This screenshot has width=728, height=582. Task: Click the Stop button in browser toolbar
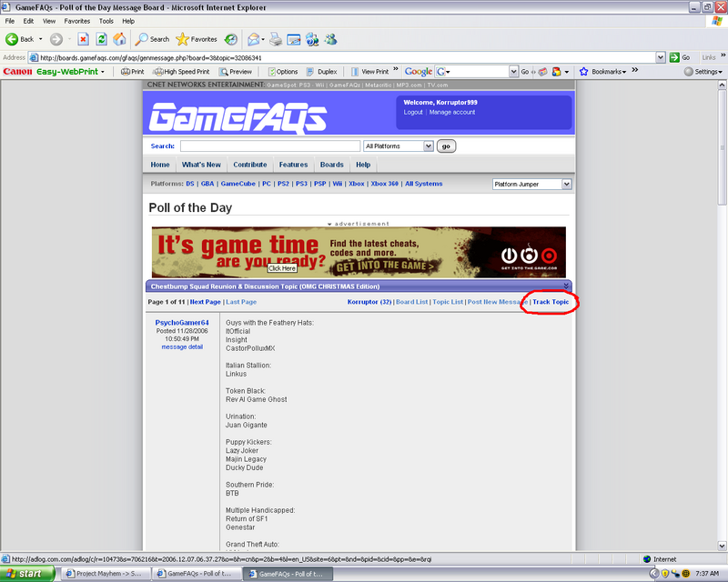tap(83, 39)
